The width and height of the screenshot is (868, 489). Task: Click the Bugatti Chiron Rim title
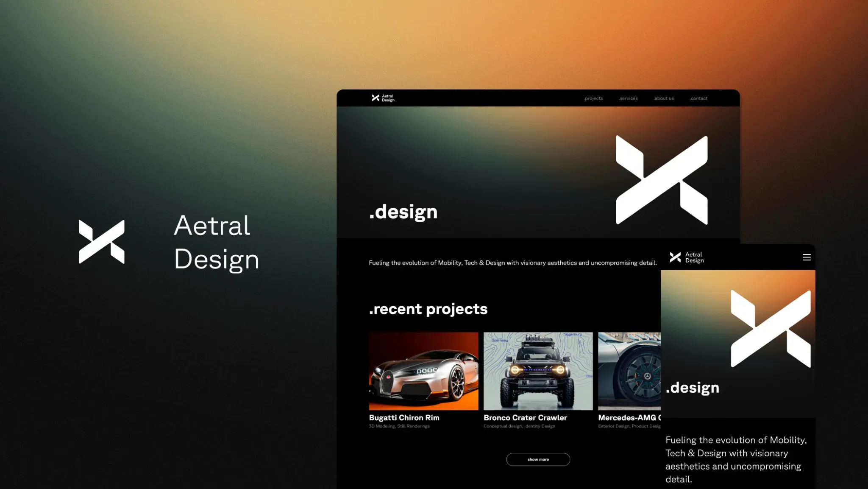(x=404, y=418)
